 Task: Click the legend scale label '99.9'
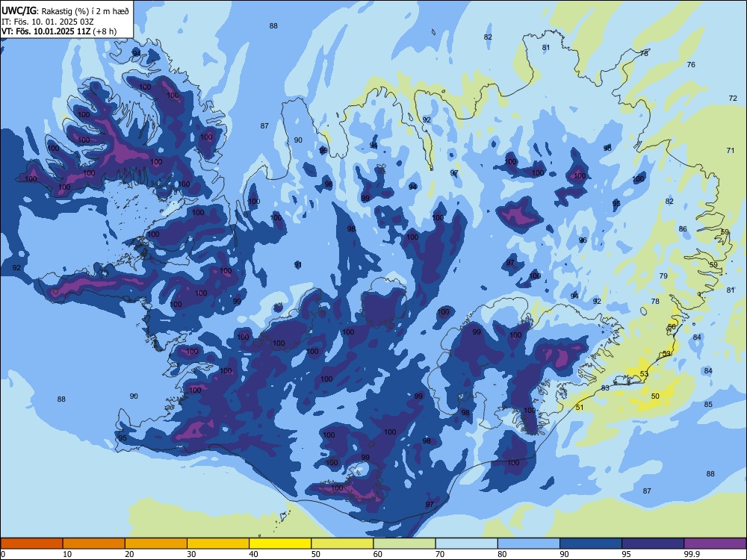click(691, 554)
